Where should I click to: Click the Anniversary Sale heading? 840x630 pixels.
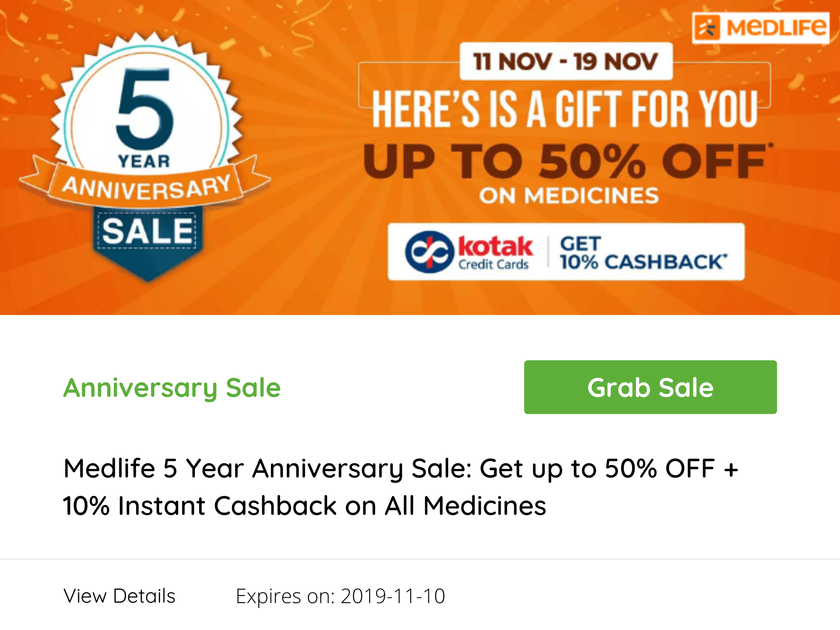tap(172, 388)
